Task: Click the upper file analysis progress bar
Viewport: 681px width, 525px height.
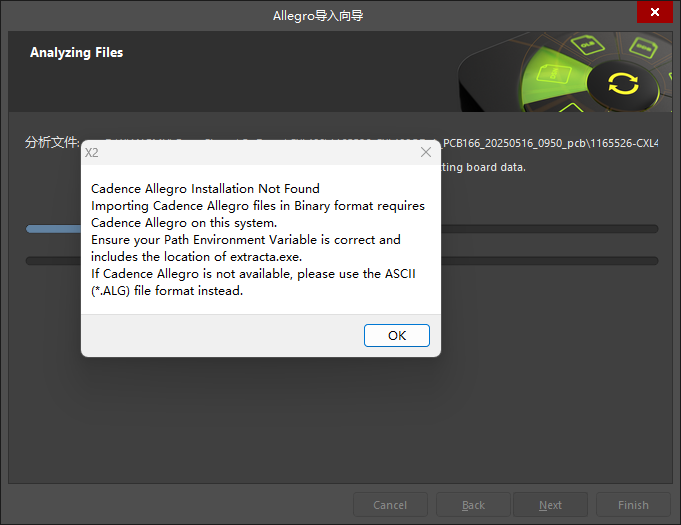Action: [342, 229]
